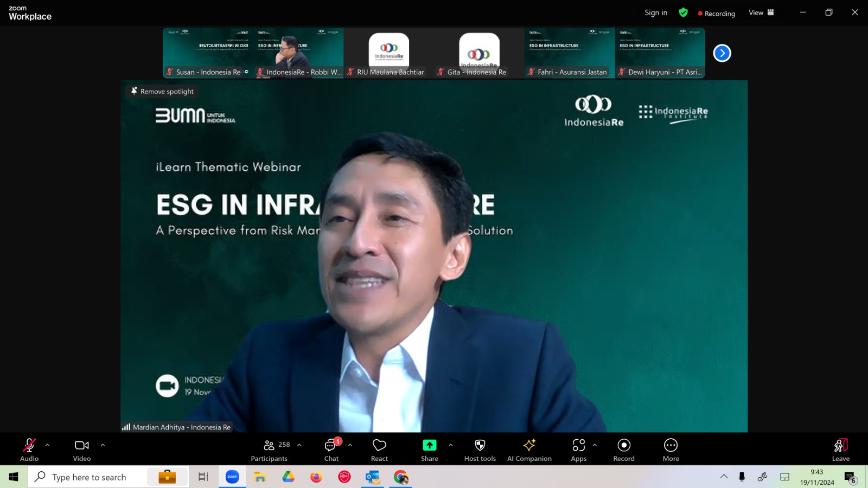Expand the Chat options caret
This screenshot has height=488, width=868.
pos(350,445)
